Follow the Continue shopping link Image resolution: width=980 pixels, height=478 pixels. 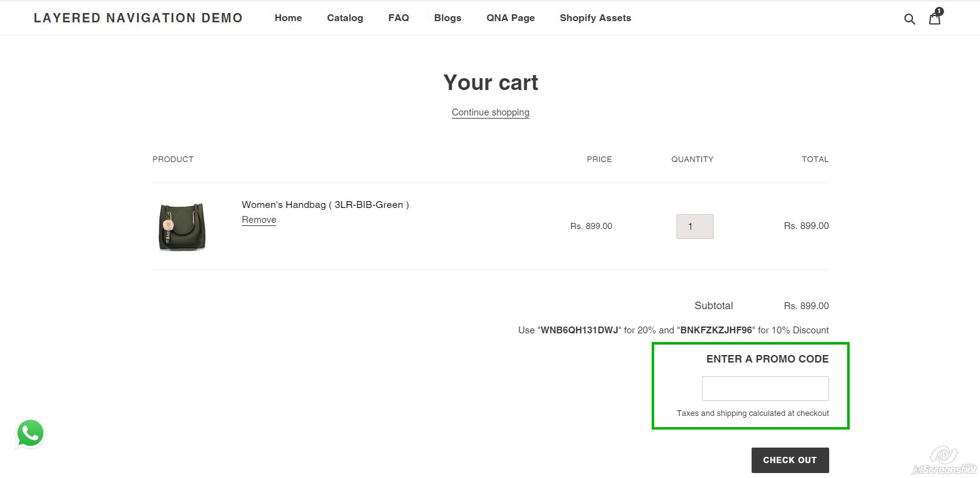(x=490, y=112)
